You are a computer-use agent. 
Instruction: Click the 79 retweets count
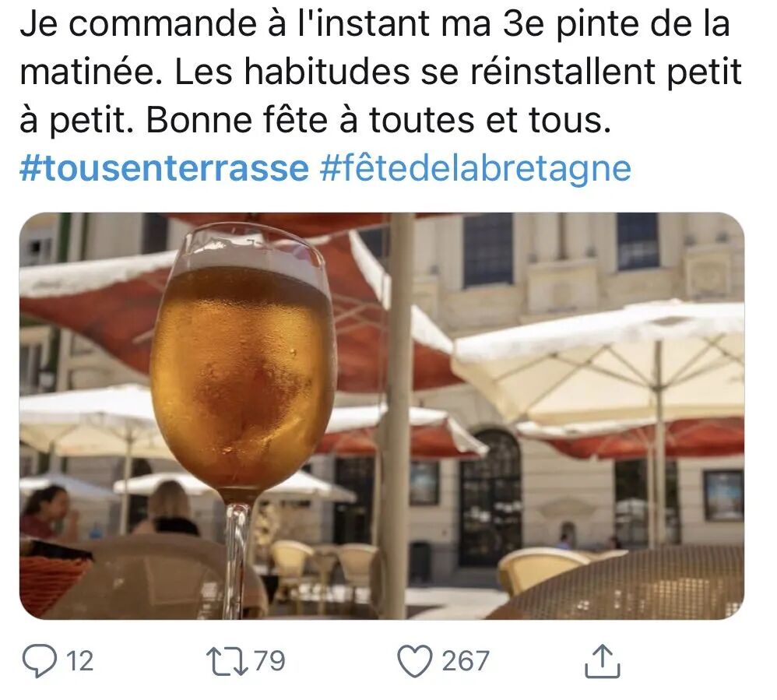click(x=270, y=661)
